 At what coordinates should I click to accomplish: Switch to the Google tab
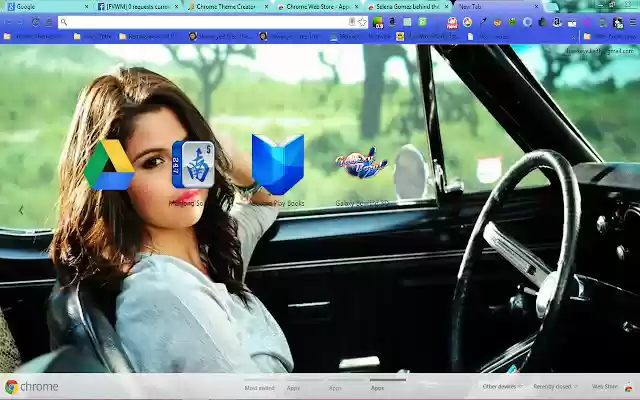pos(46,7)
